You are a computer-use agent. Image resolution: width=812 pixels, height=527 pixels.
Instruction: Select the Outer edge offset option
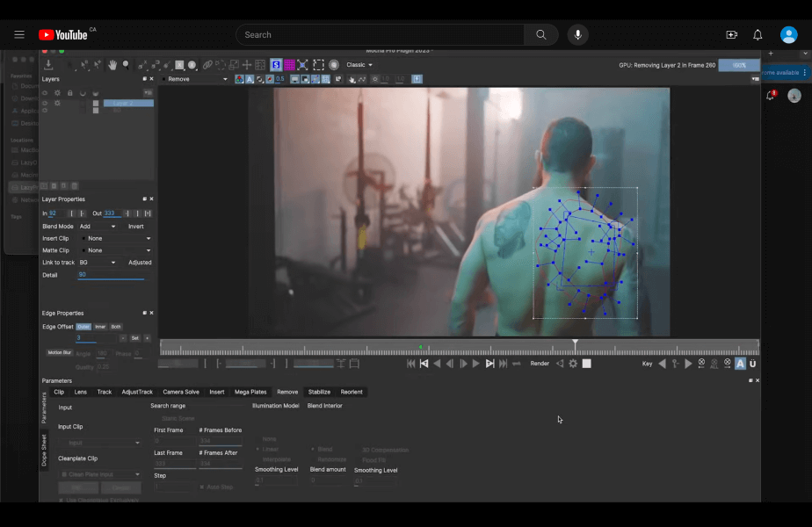pos(83,327)
